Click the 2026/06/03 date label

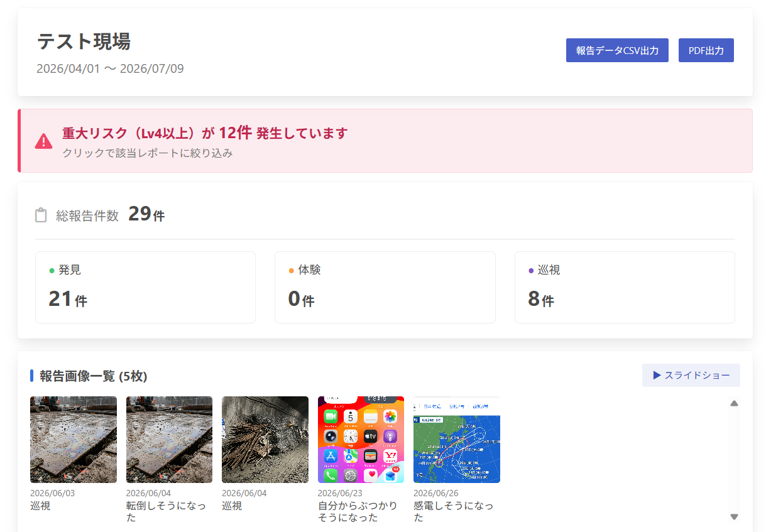52,493
